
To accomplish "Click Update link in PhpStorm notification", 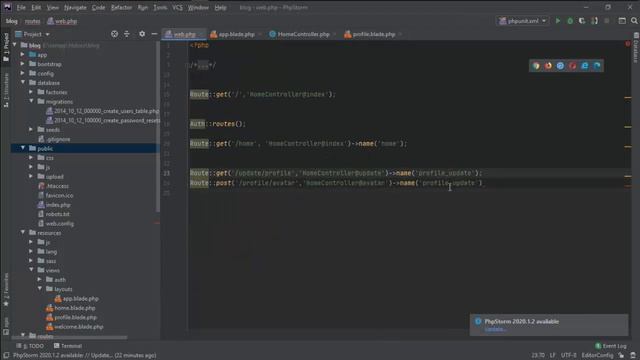I will [x=496, y=329].
